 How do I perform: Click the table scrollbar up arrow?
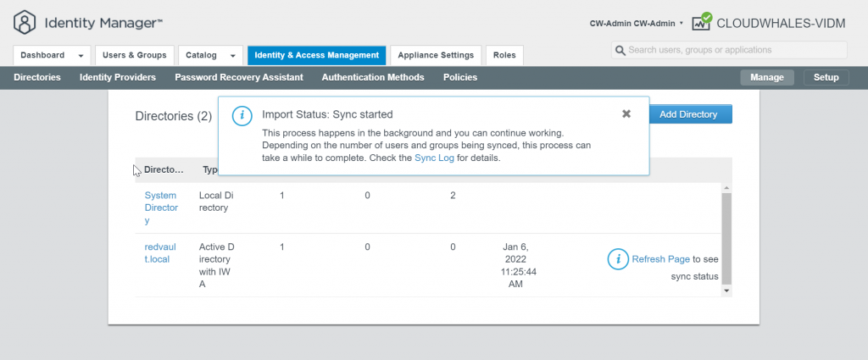point(726,188)
